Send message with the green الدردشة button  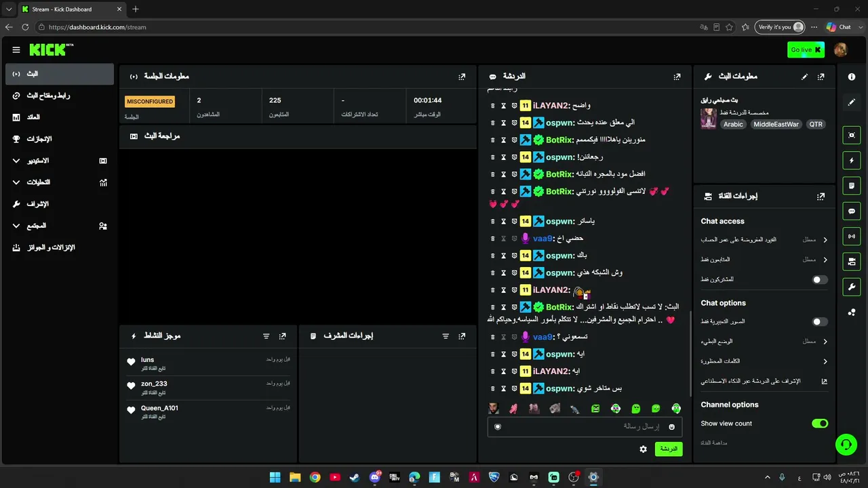(x=669, y=449)
